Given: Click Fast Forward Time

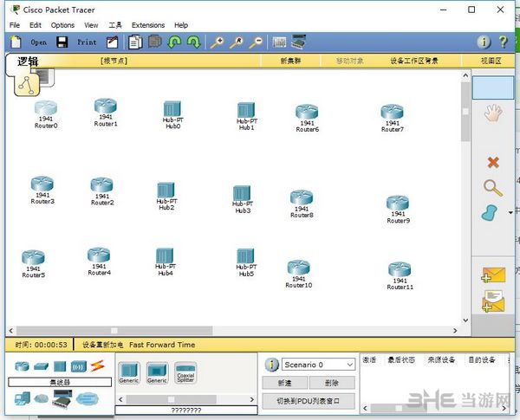Looking at the screenshot, I should point(162,345).
